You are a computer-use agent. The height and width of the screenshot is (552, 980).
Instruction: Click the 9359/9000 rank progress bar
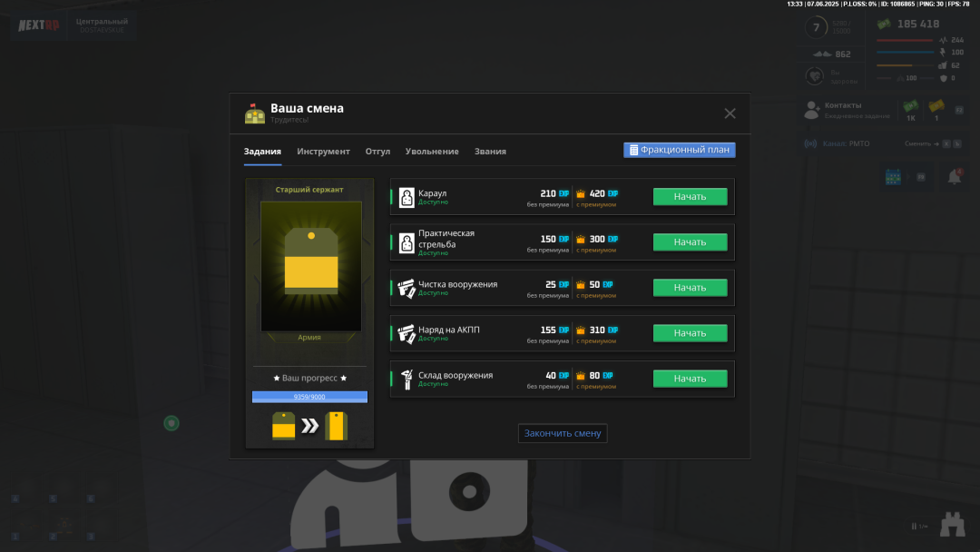[x=309, y=397]
